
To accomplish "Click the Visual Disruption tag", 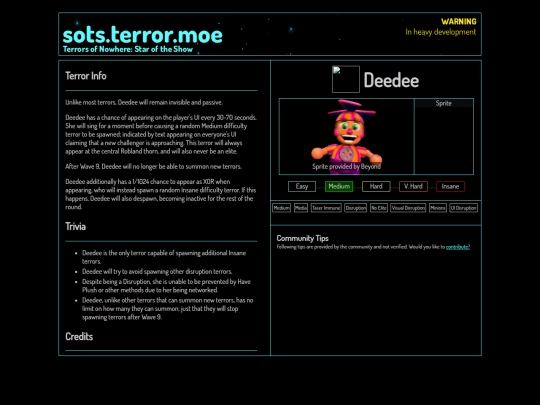I will [x=408, y=208].
